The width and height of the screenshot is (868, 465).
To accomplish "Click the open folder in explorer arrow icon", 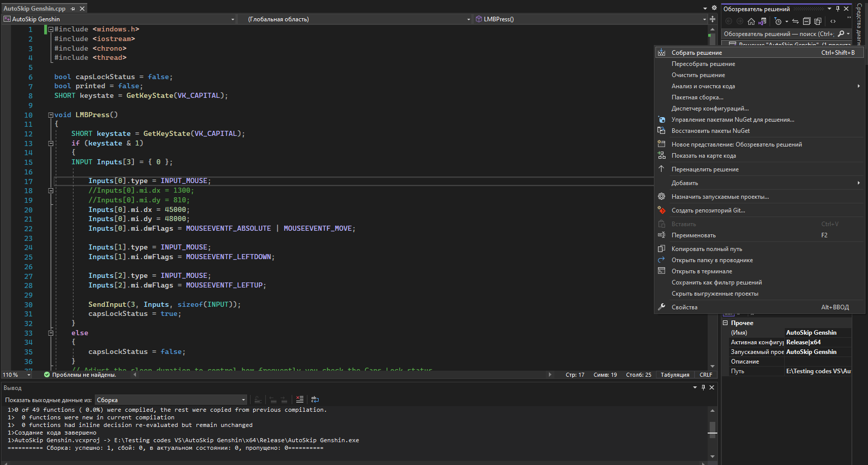I will pyautogui.click(x=662, y=260).
